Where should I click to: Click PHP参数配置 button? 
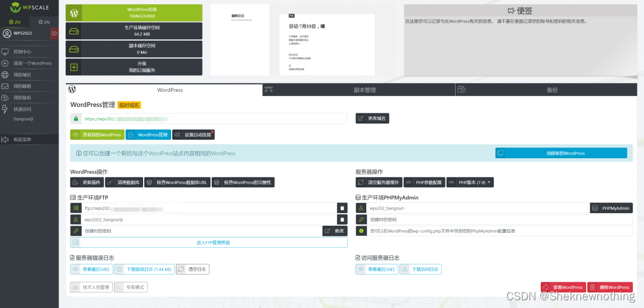425,182
